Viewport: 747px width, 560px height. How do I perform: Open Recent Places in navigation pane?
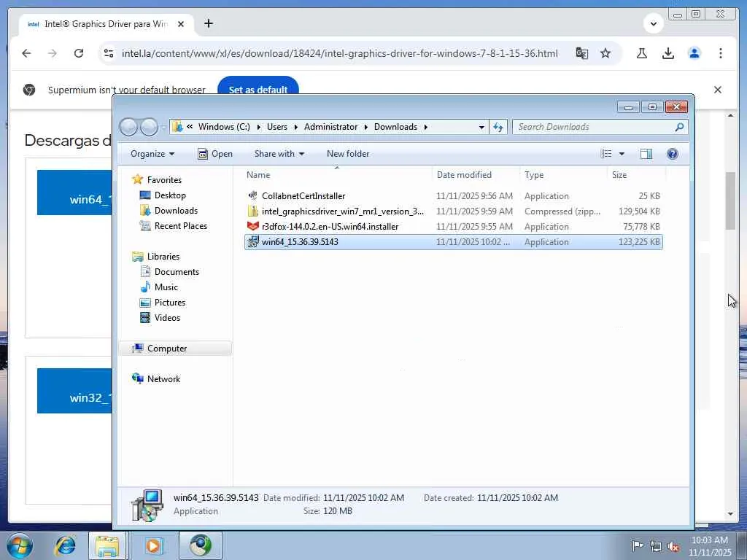pyautogui.click(x=174, y=226)
